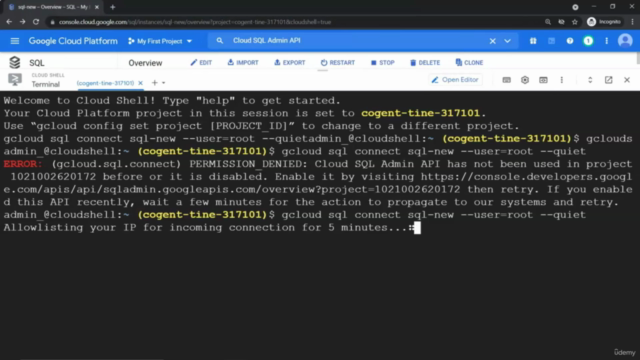Click the browser back arrow
Viewport: 640px width, 360px height.
point(9,22)
